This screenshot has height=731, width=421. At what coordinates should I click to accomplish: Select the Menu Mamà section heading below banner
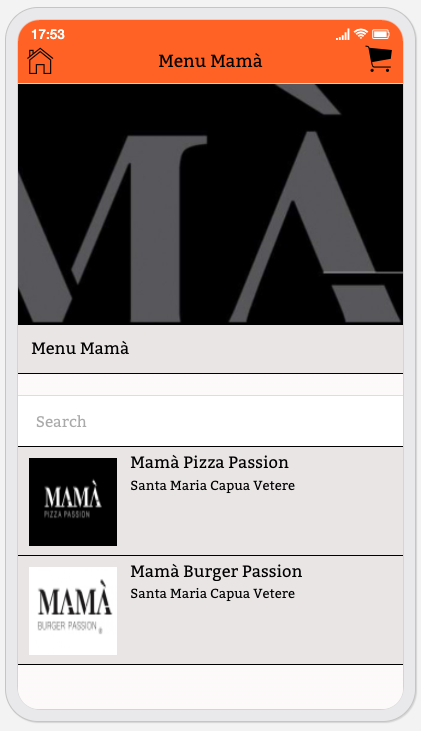point(80,348)
